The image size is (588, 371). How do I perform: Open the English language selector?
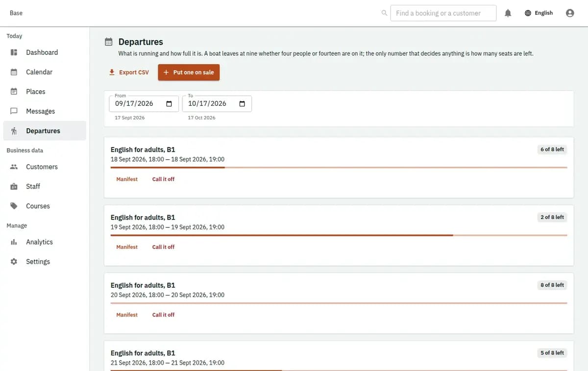539,13
